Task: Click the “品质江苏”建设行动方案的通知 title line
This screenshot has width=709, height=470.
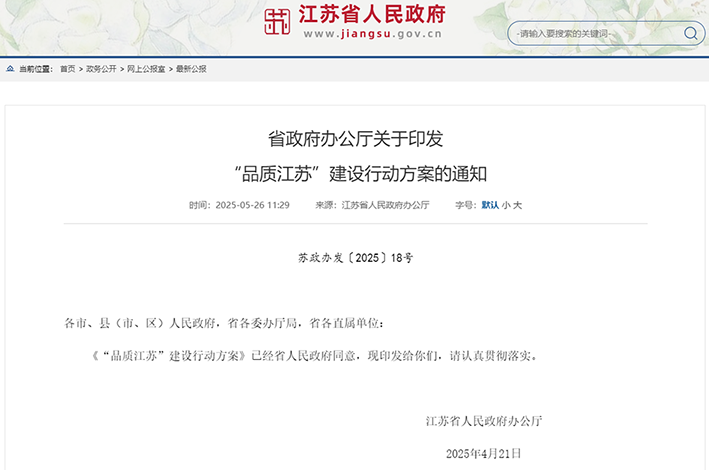Action: pyautogui.click(x=360, y=174)
